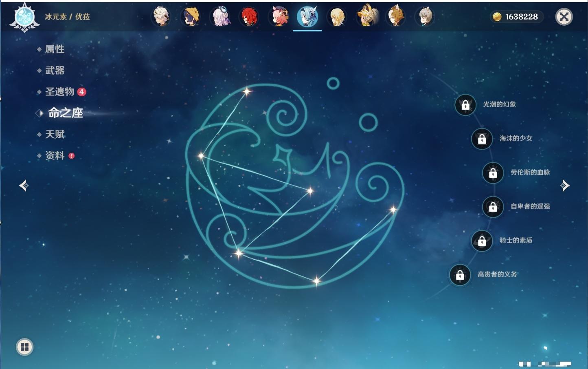This screenshot has width=588, height=369.
Task: Switch to next character with right arrow
Action: 565,186
